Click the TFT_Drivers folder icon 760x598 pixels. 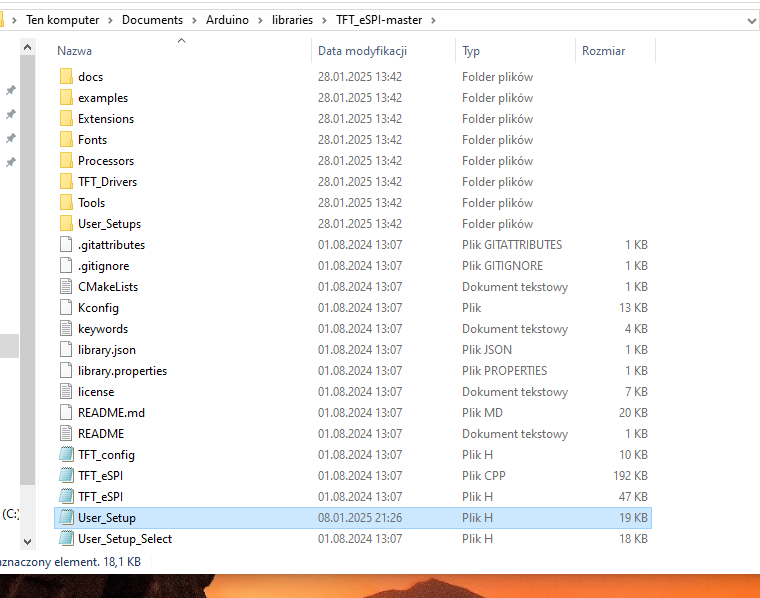[x=66, y=182]
